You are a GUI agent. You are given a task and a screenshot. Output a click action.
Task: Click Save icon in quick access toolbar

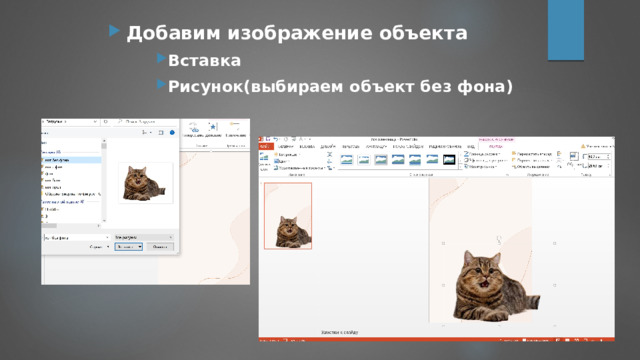point(268,139)
